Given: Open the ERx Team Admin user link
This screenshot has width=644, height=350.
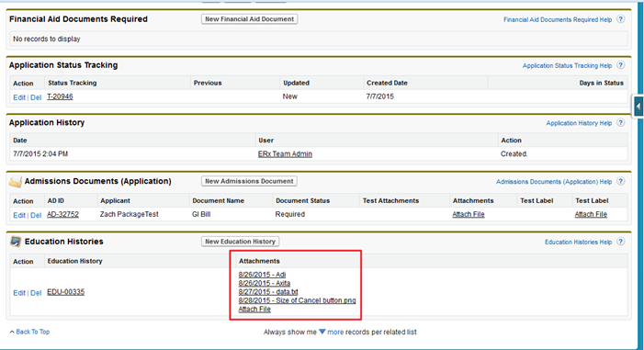Looking at the screenshot, I should 285,154.
